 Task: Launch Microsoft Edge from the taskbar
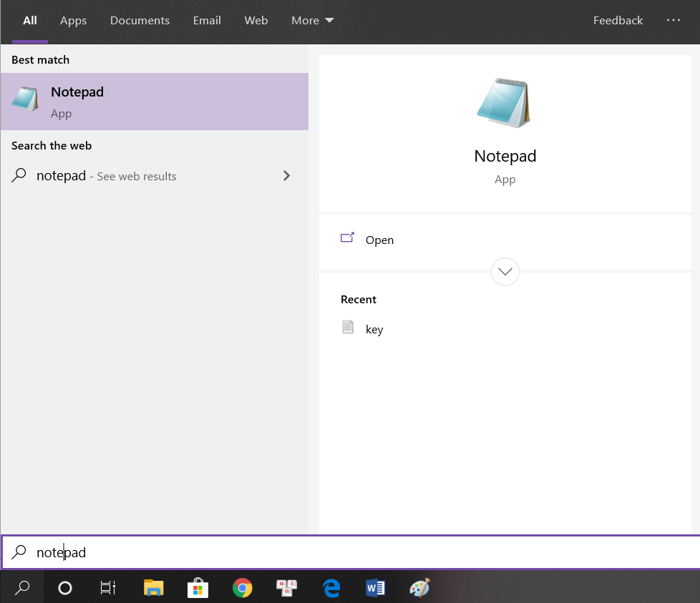[331, 588]
